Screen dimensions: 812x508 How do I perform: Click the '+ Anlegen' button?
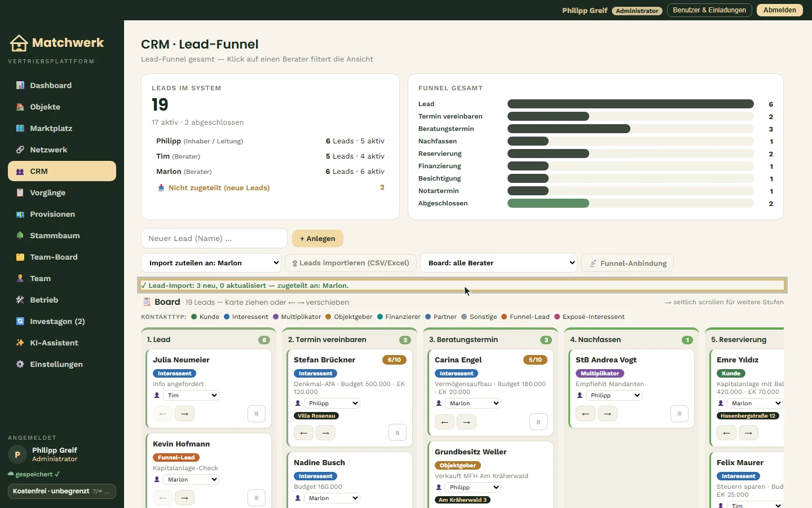[x=317, y=238]
